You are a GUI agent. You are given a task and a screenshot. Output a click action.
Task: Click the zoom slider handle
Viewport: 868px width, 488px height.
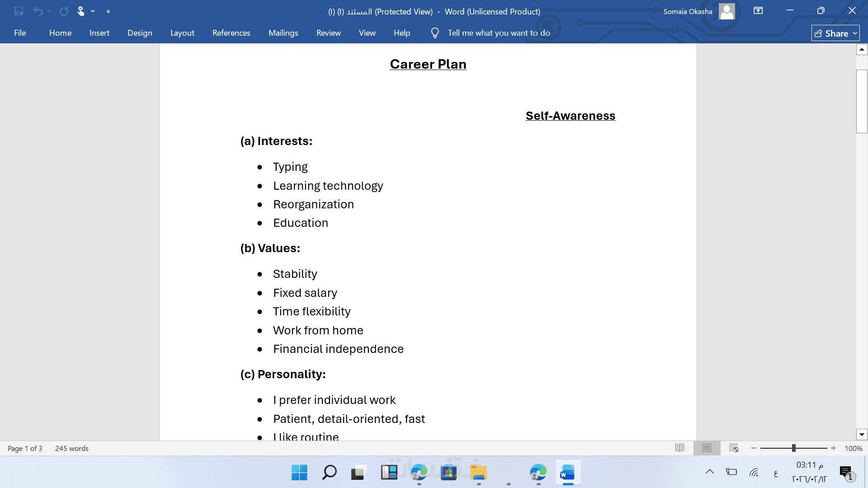pos(793,448)
